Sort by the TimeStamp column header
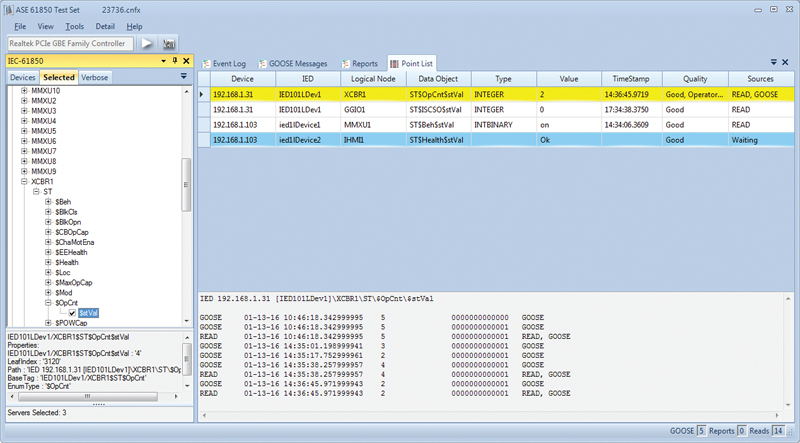This screenshot has height=443, width=800. [631, 78]
